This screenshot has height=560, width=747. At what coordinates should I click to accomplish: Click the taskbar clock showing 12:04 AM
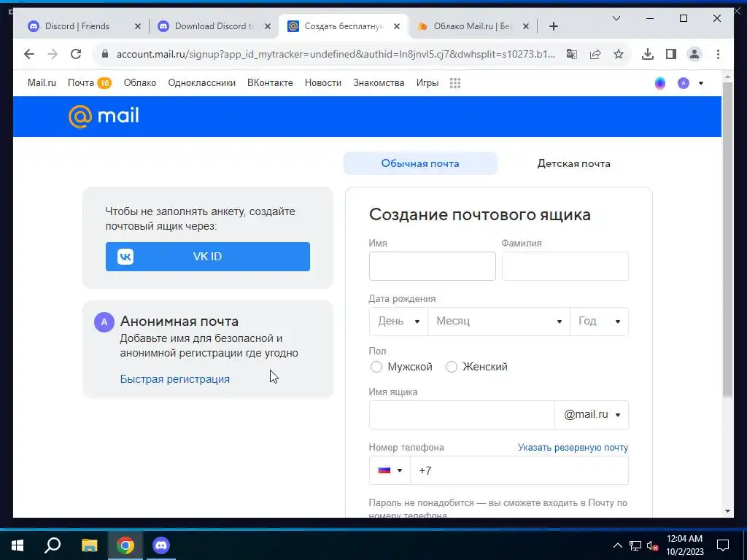click(684, 545)
